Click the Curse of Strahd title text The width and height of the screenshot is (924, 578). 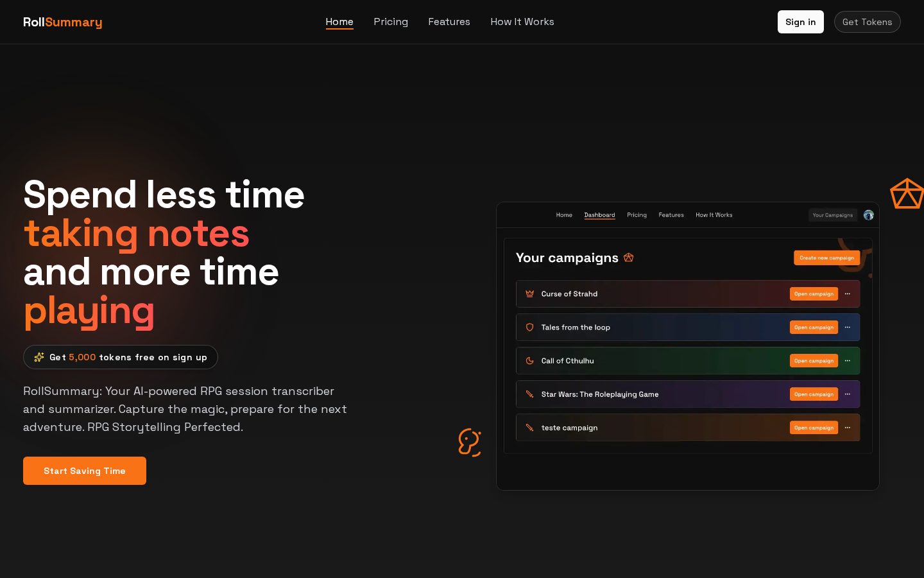[569, 294]
